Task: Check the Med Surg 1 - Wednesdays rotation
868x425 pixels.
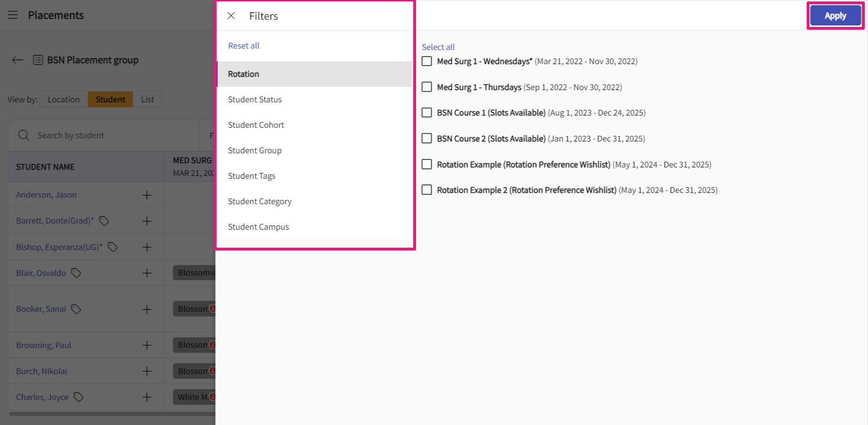Action: point(427,61)
